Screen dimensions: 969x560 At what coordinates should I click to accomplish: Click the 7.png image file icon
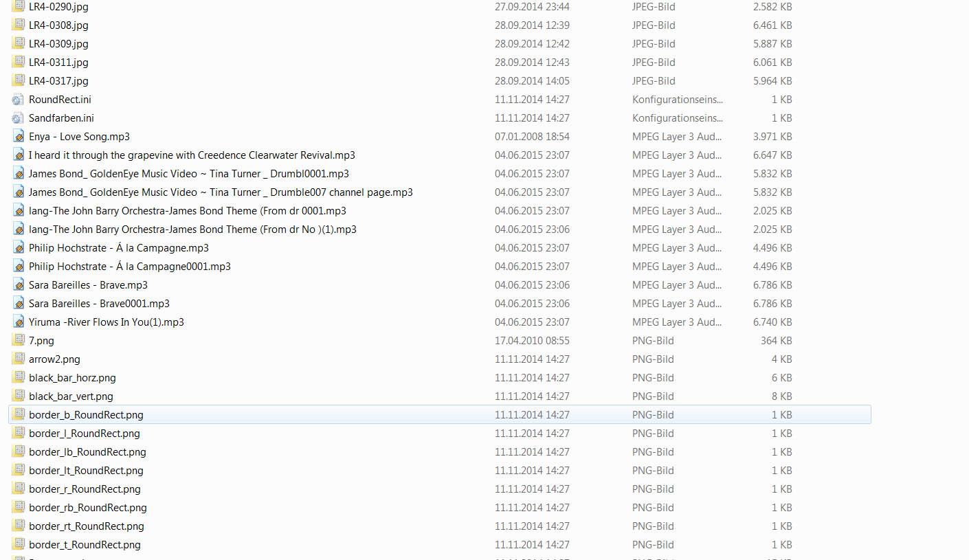pyautogui.click(x=19, y=341)
